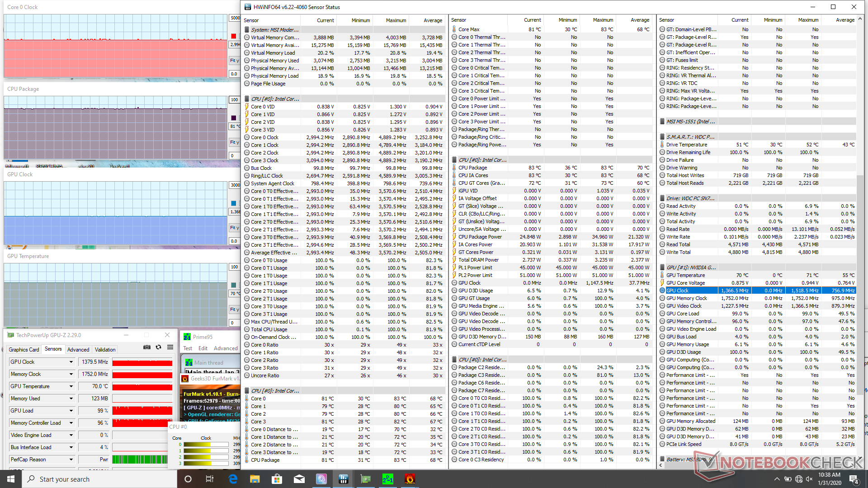Click Fit y in the CPU Package graph
The image size is (868, 488).
point(234,142)
